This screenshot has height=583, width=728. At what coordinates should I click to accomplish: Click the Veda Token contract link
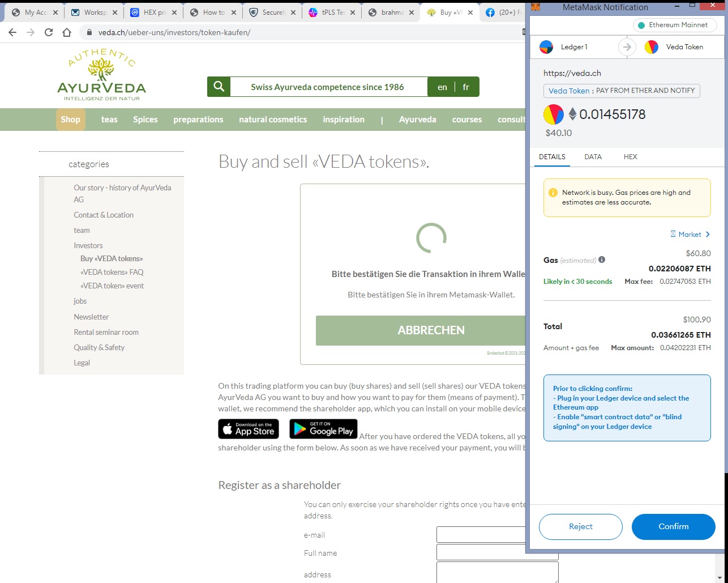coord(569,91)
